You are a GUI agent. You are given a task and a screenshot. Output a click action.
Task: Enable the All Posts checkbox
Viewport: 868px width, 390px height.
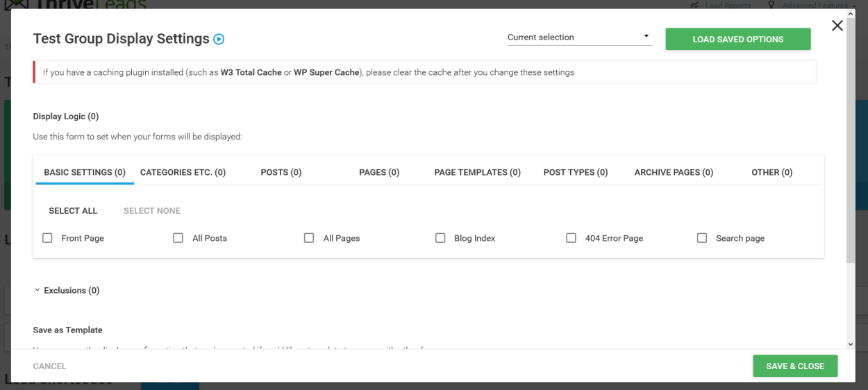[x=178, y=238]
